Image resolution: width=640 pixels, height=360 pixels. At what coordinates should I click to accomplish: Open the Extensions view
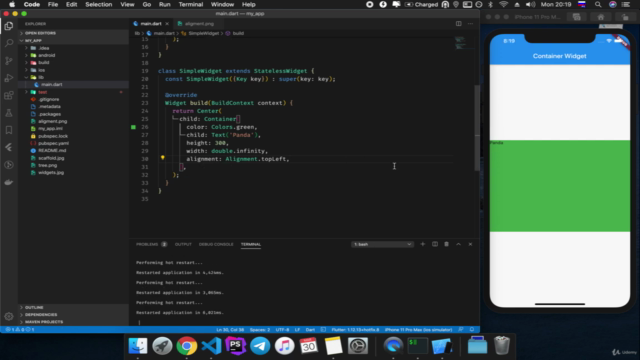click(x=9, y=96)
